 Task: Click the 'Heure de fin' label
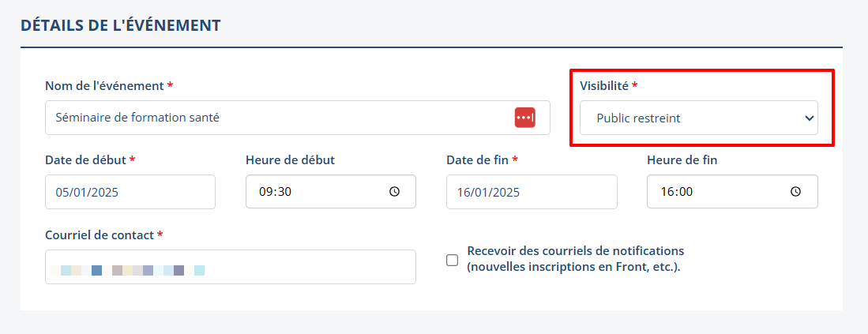point(682,159)
